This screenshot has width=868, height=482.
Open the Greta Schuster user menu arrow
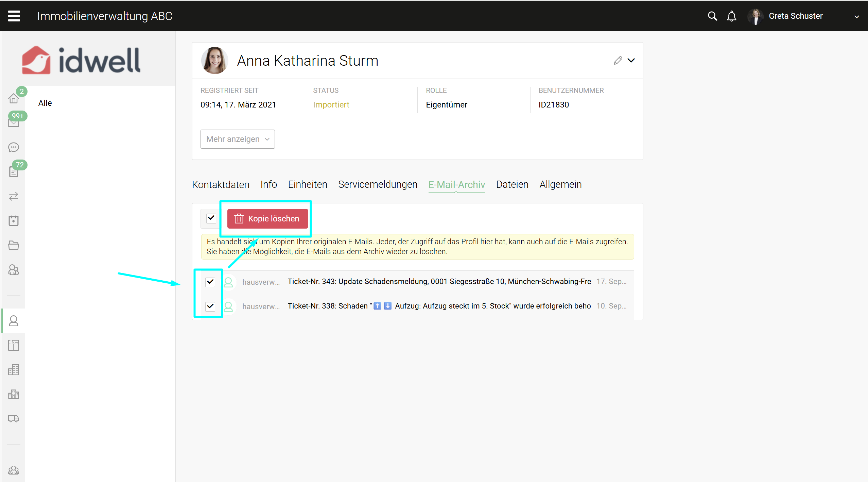coord(856,16)
